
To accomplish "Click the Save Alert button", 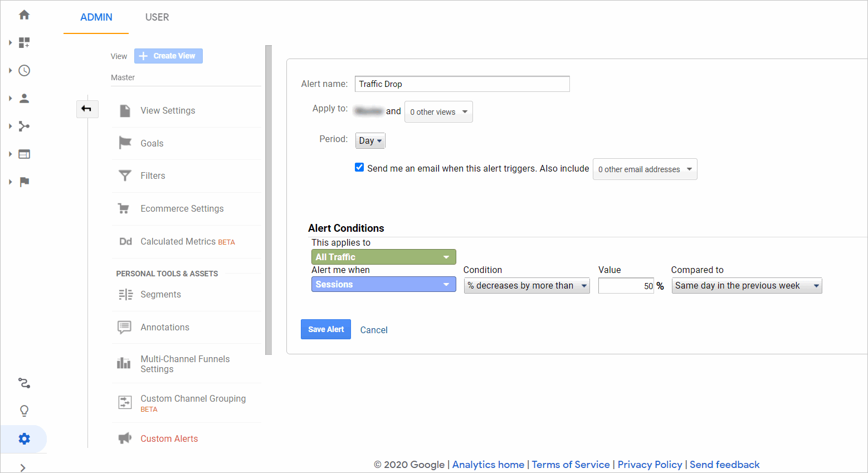I will coord(325,329).
